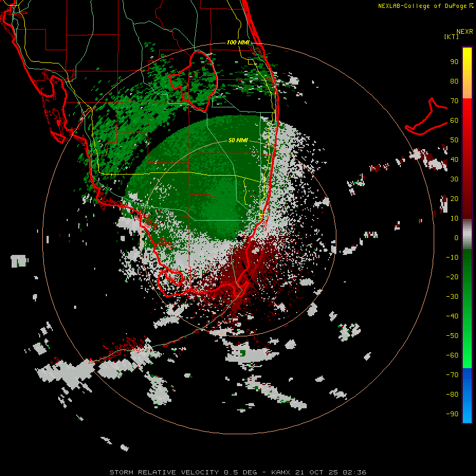Click the STORM RELATIVE VELOCITY footer title

[x=164, y=472]
